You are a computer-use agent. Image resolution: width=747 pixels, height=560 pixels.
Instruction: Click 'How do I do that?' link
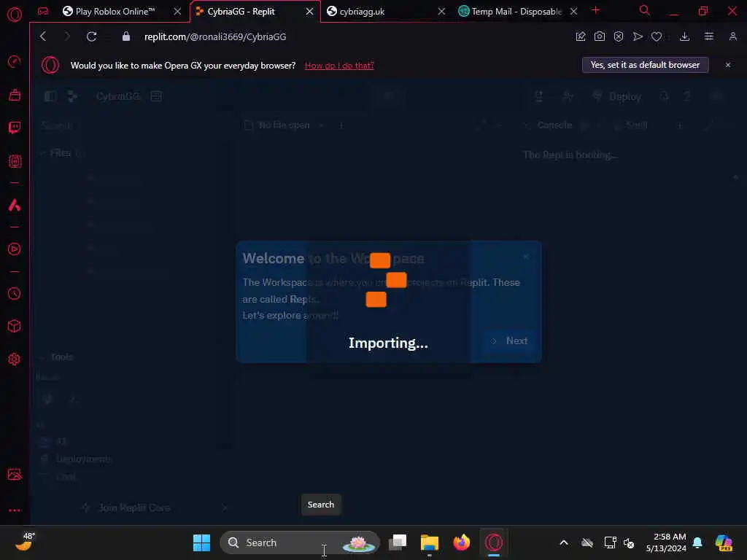pyautogui.click(x=339, y=66)
